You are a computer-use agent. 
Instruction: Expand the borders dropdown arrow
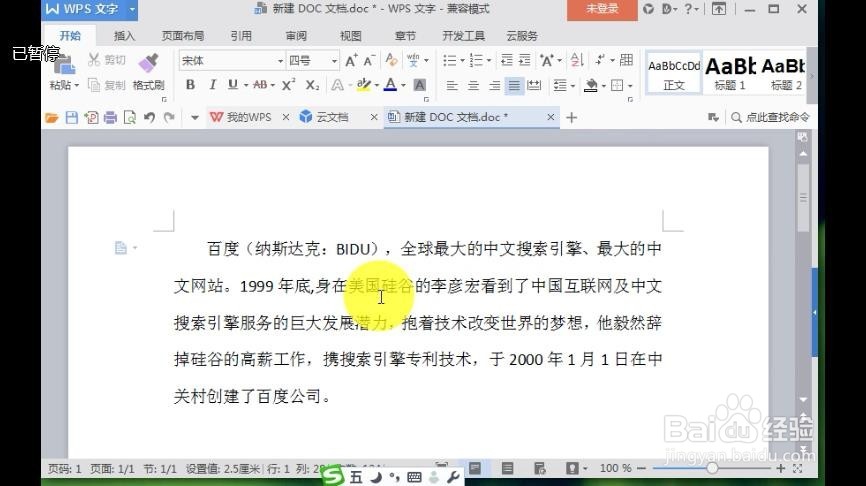630,86
